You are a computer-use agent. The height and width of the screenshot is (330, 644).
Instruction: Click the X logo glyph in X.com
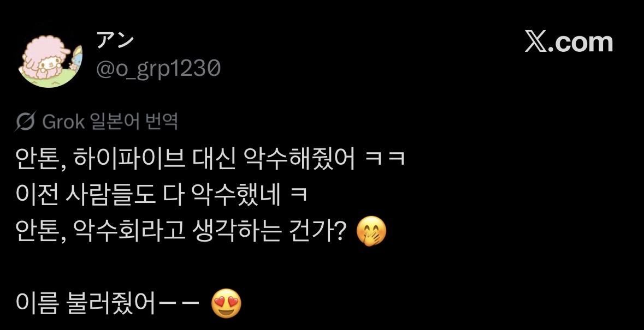pyautogui.click(x=536, y=42)
